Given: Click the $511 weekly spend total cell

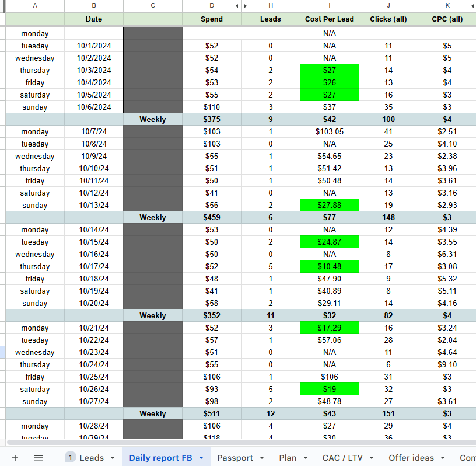Looking at the screenshot, I should coord(211,414).
